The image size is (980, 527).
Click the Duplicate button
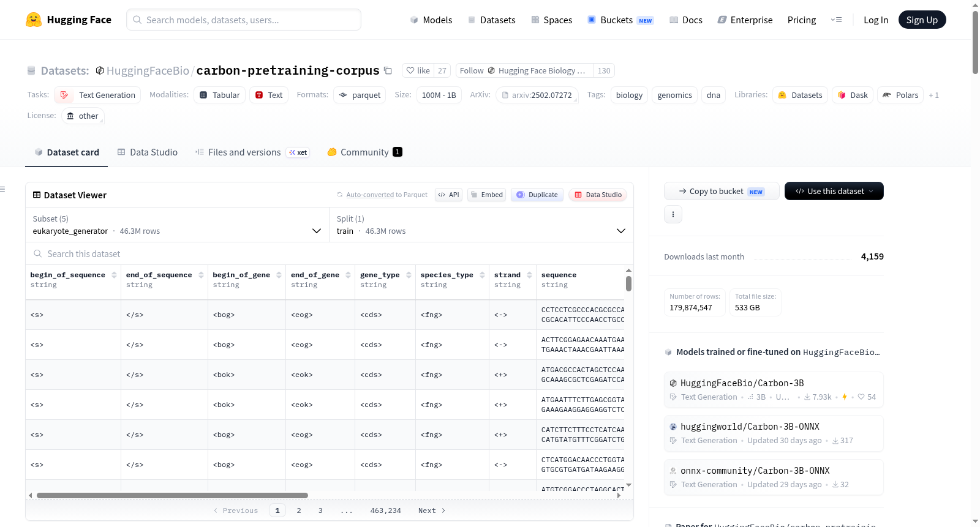tap(537, 195)
